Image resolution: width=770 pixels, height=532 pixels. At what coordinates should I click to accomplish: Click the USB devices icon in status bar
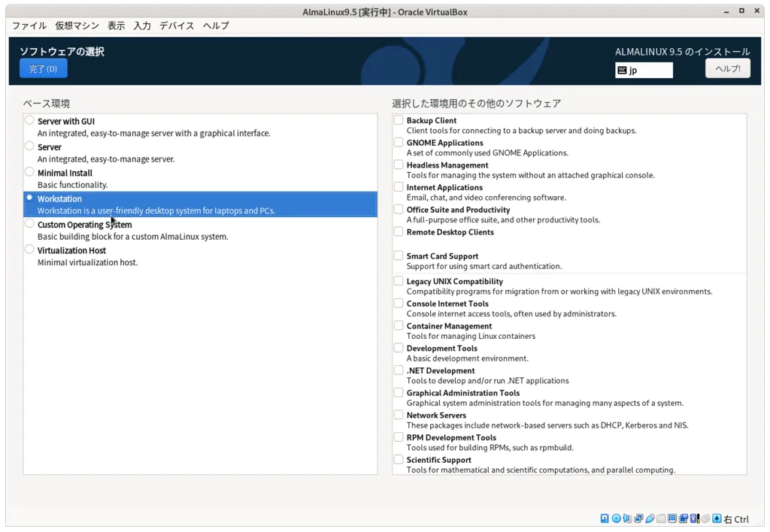(x=650, y=518)
